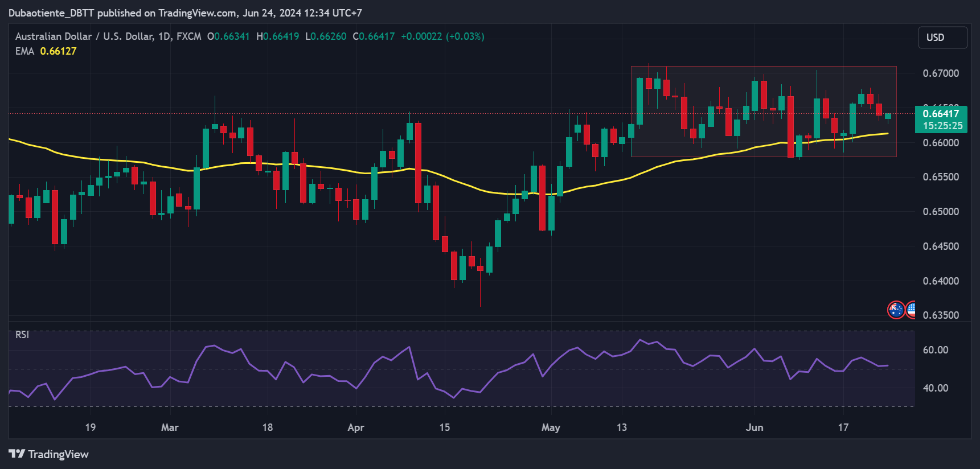The height and width of the screenshot is (469, 980).
Task: Click the 15:25:25 bar countdown timer
Action: click(943, 126)
